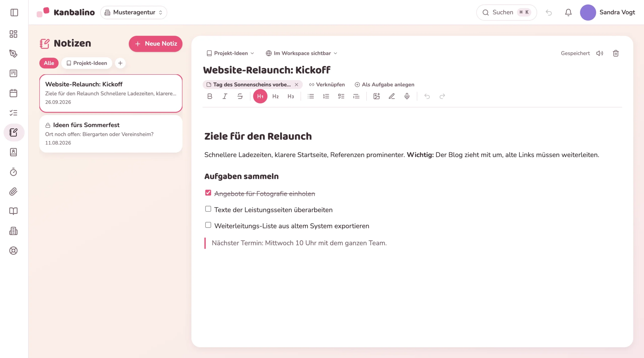Open the calendar from the sidebar

(x=14, y=93)
